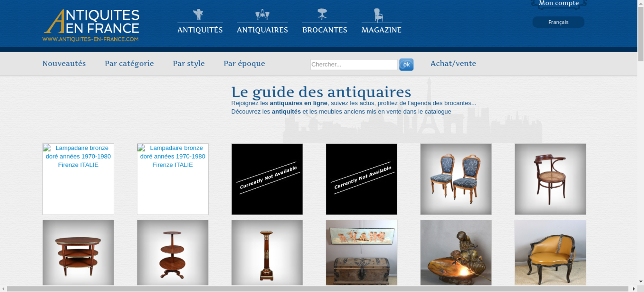Click the pedestal table icon above Brocantes

tap(322, 14)
